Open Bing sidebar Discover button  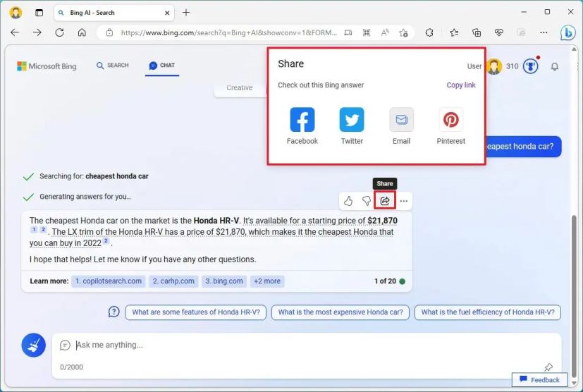568,32
